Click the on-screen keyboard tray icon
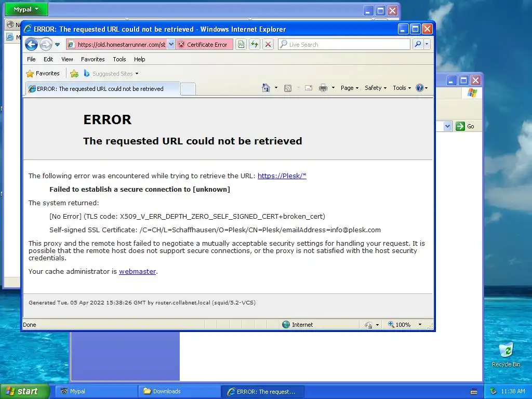532x399 pixels. [474, 392]
